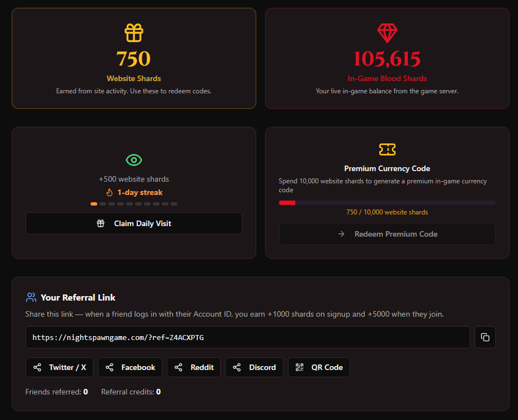Click the yellow ticket Premium Code icon

point(387,149)
